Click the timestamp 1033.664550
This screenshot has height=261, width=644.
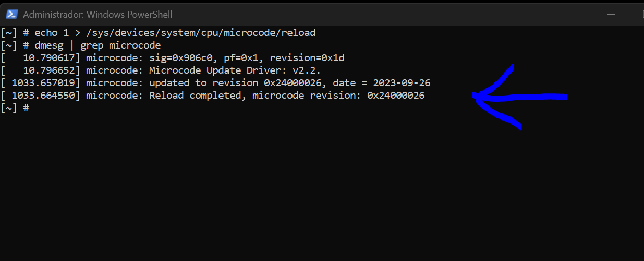pos(46,96)
